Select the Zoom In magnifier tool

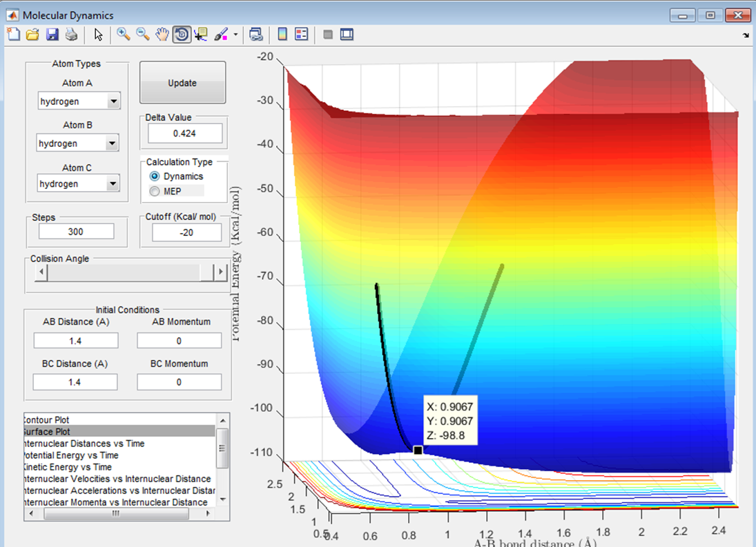[x=124, y=34]
